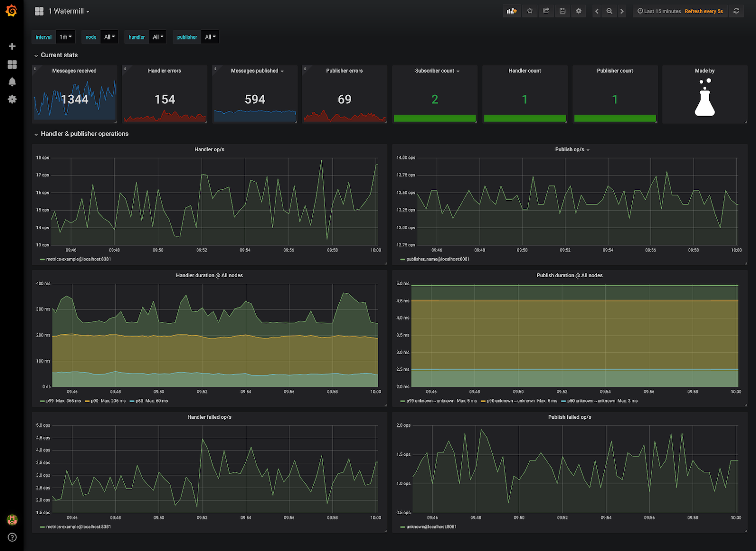Image resolution: width=756 pixels, height=551 pixels.
Task: Toggle metrics-example@localhost:8081 series in Handler op/s
Action: 72,259
